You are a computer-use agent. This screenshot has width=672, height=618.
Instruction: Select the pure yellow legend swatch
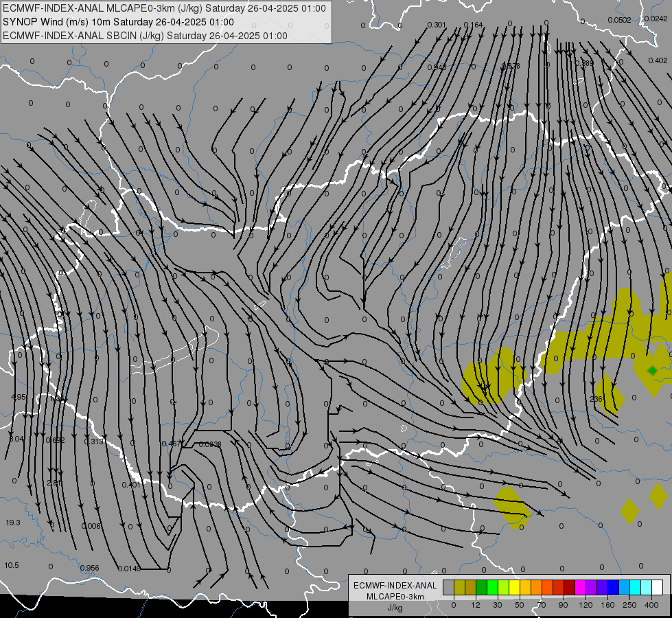[514, 587]
